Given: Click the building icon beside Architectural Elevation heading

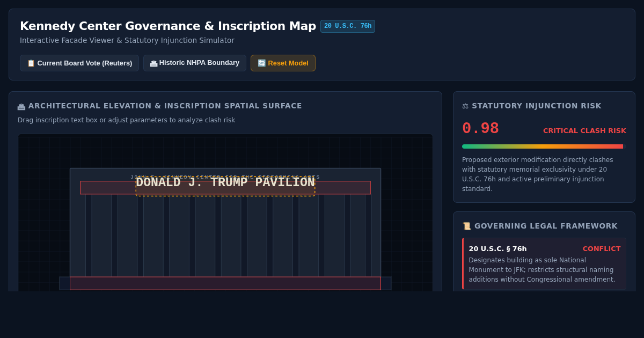Looking at the screenshot, I should 21,106.
